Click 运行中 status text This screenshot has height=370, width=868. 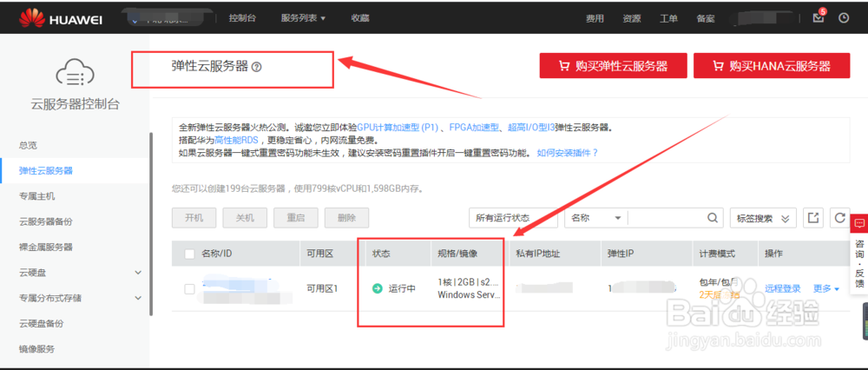click(402, 288)
